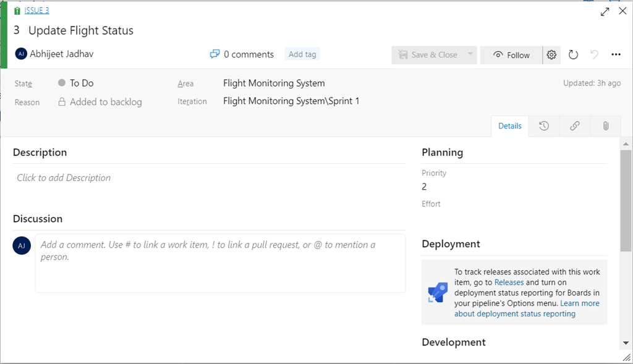Click the revert changes undo icon
The height and width of the screenshot is (364, 633).
[x=594, y=55]
